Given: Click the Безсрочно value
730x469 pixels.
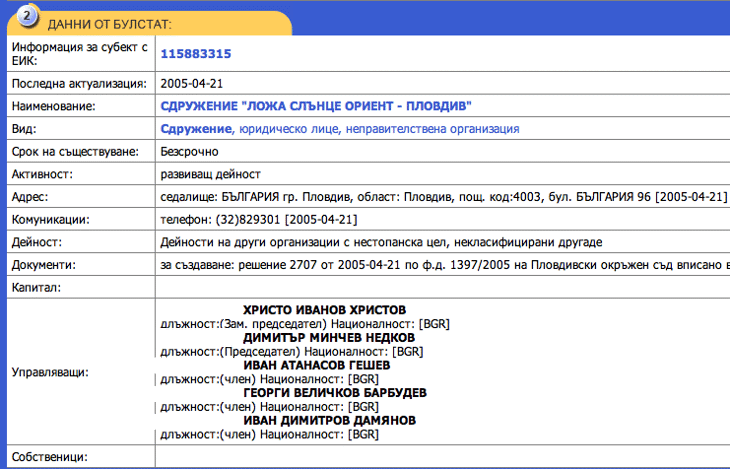Looking at the screenshot, I should point(189,152).
